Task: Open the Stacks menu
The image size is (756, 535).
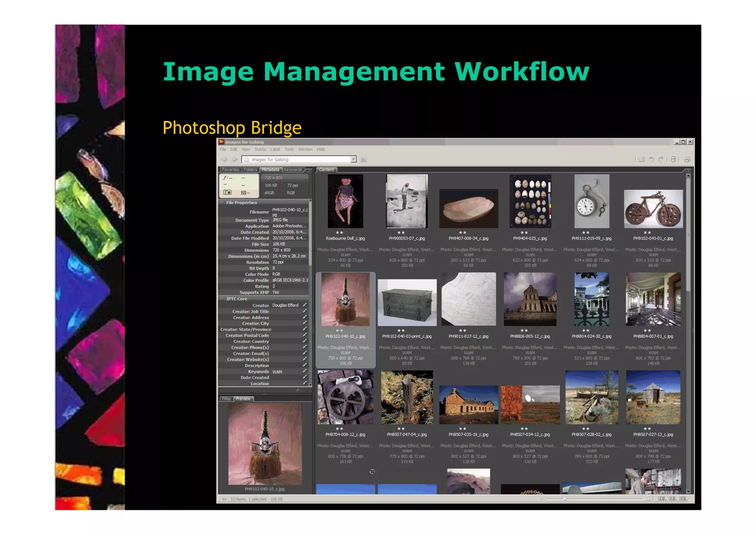Action: (x=260, y=149)
